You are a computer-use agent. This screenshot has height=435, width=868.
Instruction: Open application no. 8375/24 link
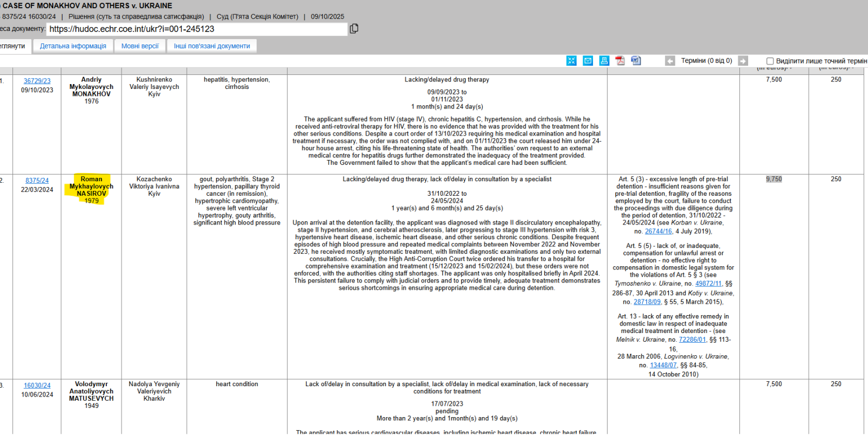click(37, 181)
